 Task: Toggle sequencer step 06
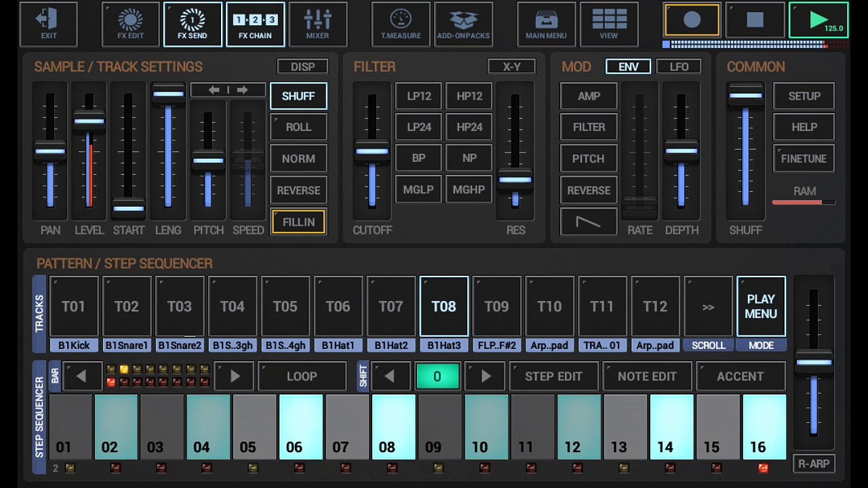click(x=300, y=428)
